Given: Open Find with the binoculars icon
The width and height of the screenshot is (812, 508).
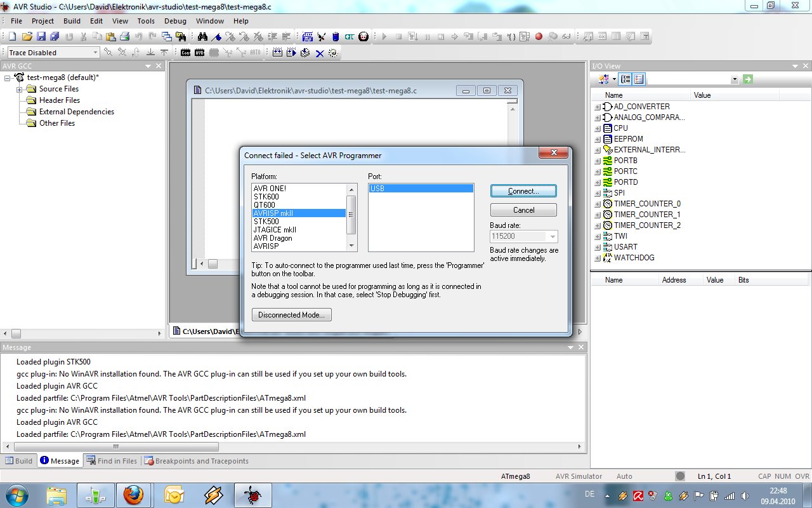Looking at the screenshot, I should [202, 36].
